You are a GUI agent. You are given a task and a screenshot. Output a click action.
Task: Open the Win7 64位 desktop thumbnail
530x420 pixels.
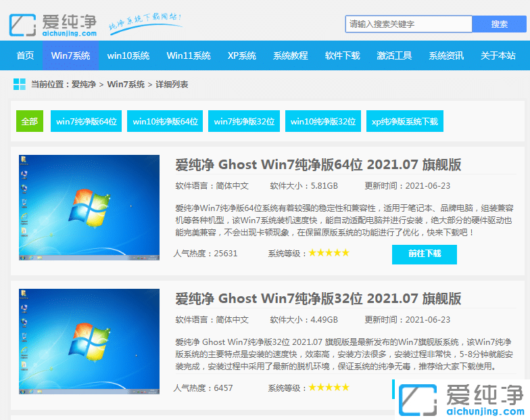click(89, 208)
